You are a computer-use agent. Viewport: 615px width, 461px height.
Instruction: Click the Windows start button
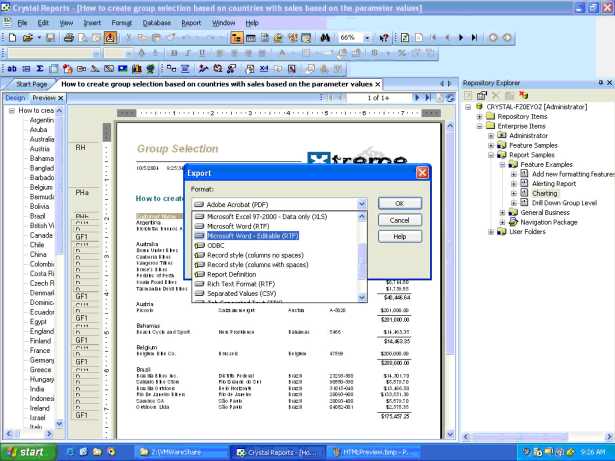pos(27,452)
